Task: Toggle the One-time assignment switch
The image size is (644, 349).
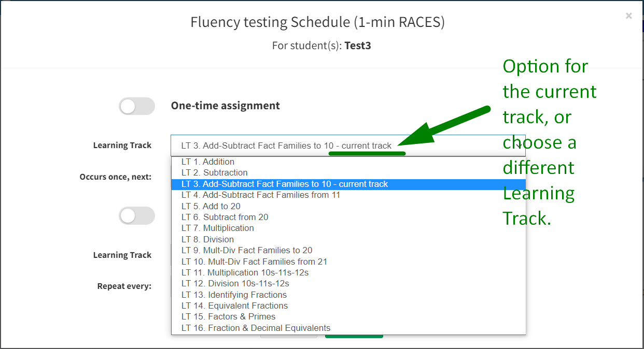Action: 137,106
